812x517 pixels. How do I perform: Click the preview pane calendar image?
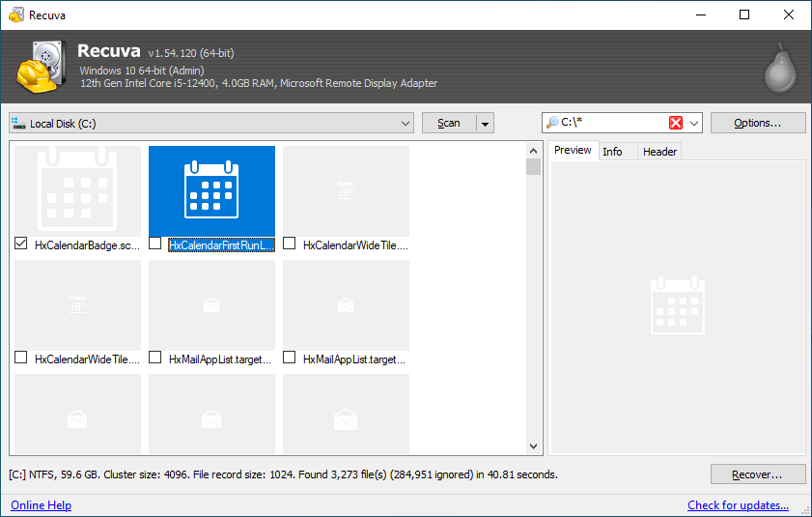pos(678,305)
